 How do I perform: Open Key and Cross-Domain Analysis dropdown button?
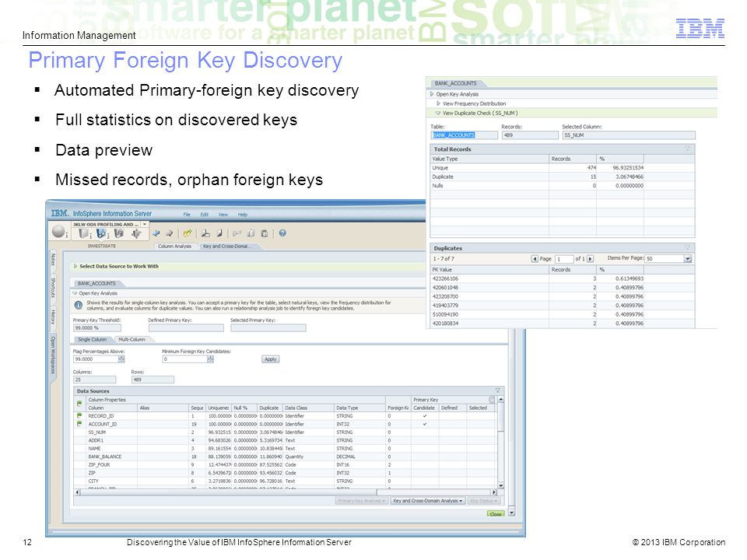(x=427, y=501)
